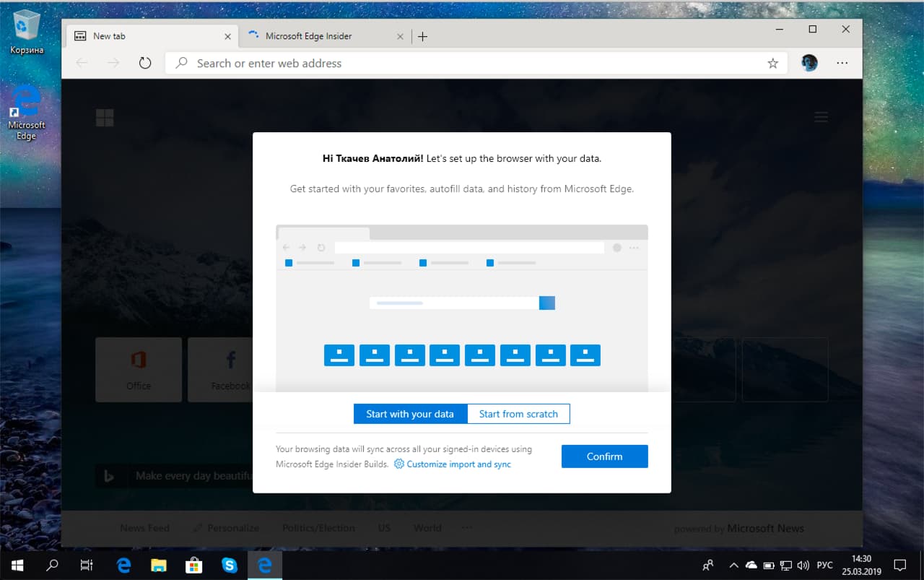Viewport: 924px width, 580px height.
Task: Switch to the New tab tab
Action: 151,36
